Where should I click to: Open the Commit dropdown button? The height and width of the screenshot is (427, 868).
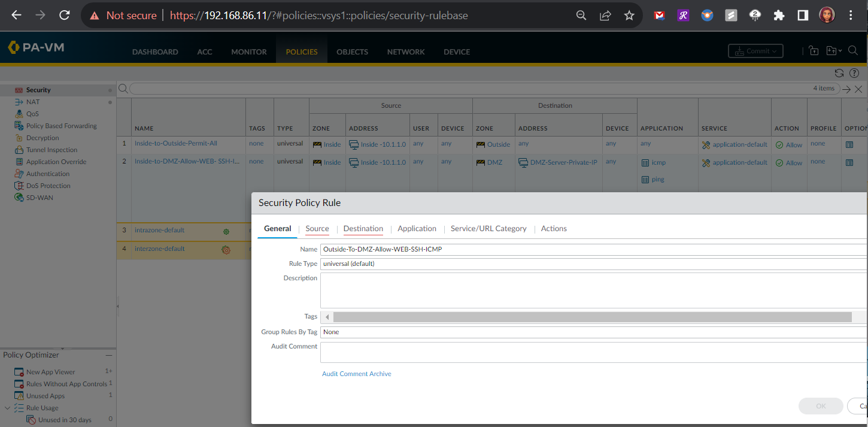755,52
